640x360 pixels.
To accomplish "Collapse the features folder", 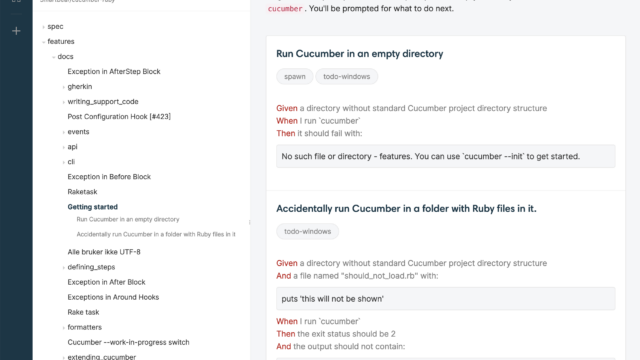I will pos(43,42).
